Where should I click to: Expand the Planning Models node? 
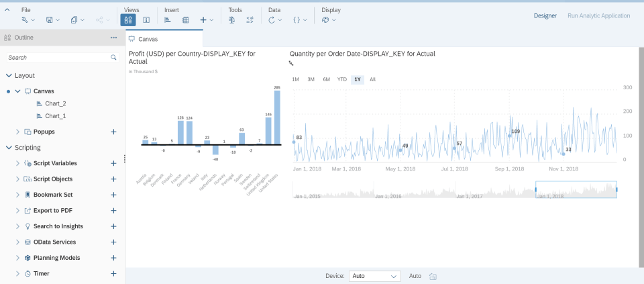pos(18,258)
